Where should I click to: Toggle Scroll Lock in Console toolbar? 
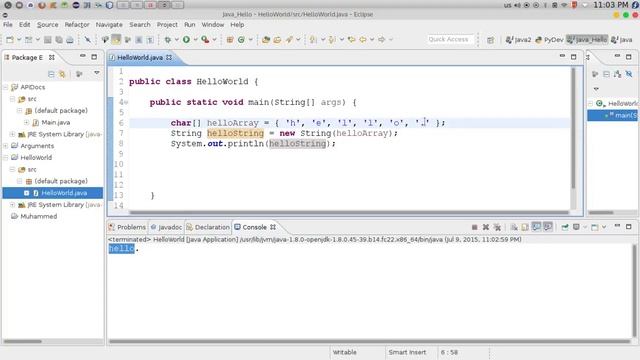tap(525, 227)
